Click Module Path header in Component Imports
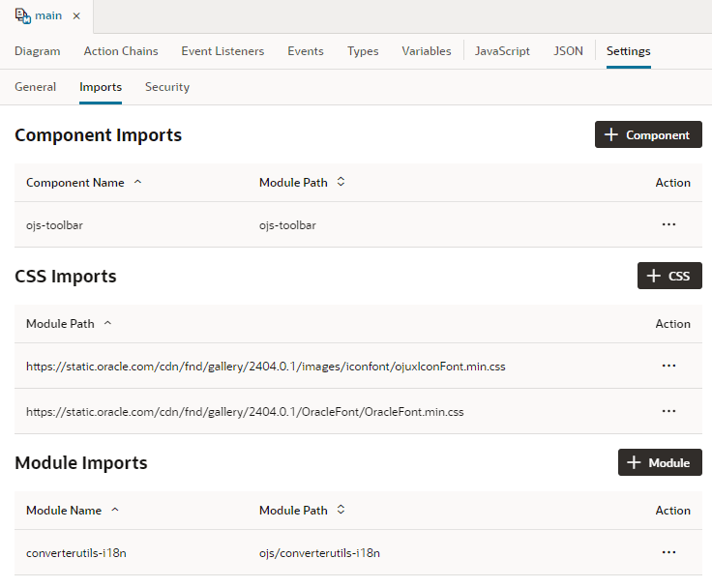This screenshot has width=712, height=588. click(293, 183)
